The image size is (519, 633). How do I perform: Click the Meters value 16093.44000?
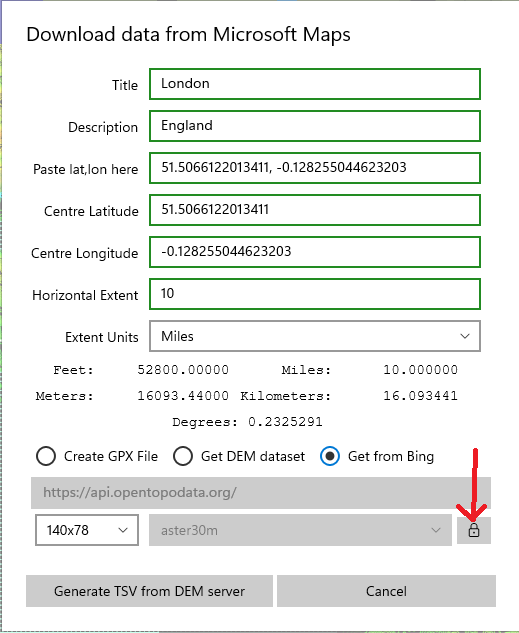pyautogui.click(x=183, y=396)
